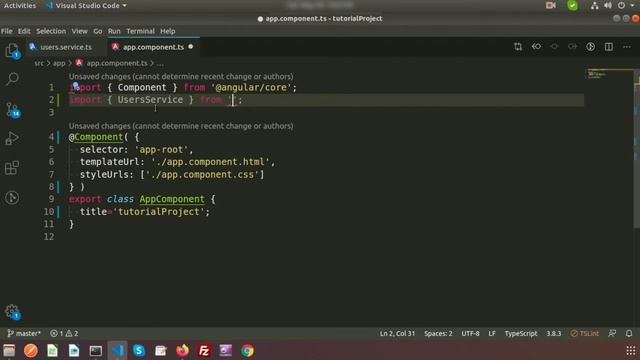Switch to the app.component.ts tab
This screenshot has width=640, height=360.
(153, 47)
